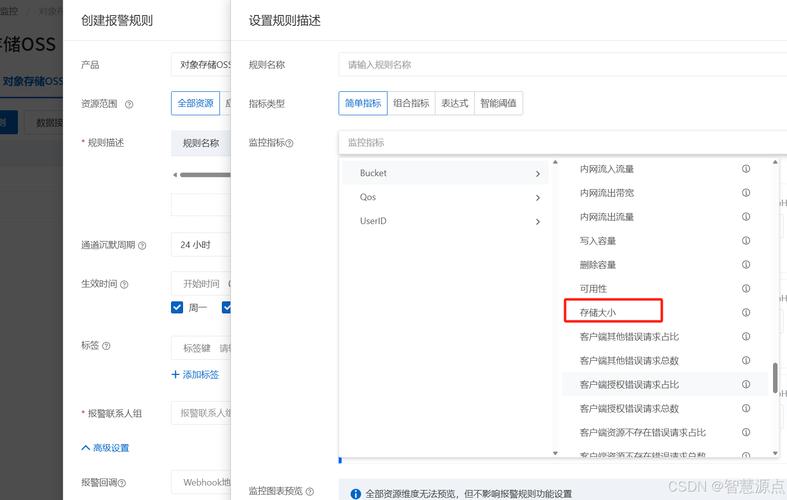Click info icon beside 客户端授权错误请求总数
The image size is (787, 500).
[x=746, y=408]
